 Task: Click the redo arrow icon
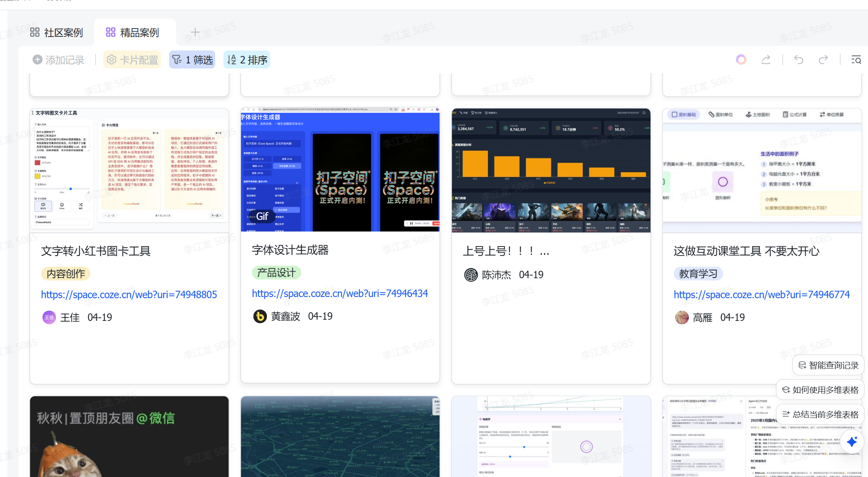coord(823,60)
